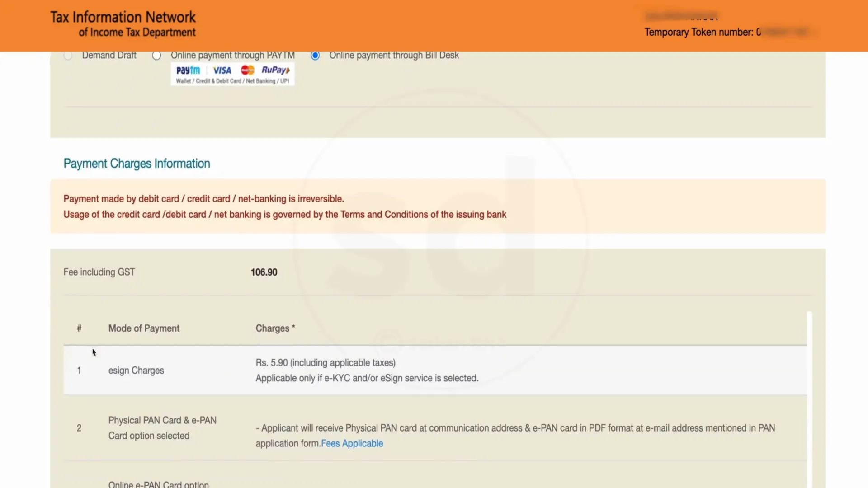Click the 'esign Charges' row label
Viewport: 868px width, 488px height.
tap(136, 371)
